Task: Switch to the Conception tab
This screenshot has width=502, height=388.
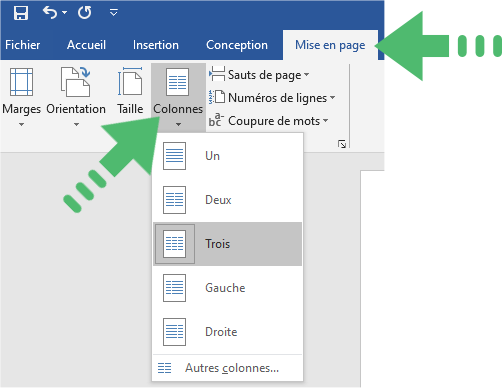Action: coord(237,45)
